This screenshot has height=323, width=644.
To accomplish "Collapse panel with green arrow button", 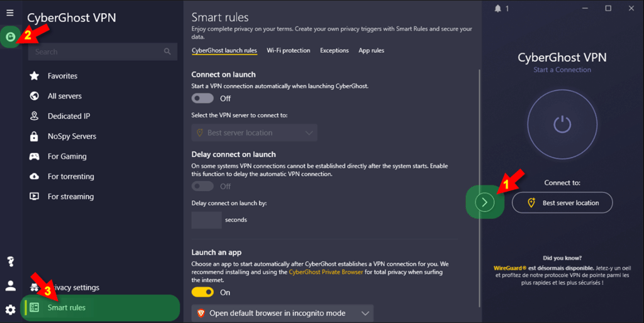I will [485, 202].
